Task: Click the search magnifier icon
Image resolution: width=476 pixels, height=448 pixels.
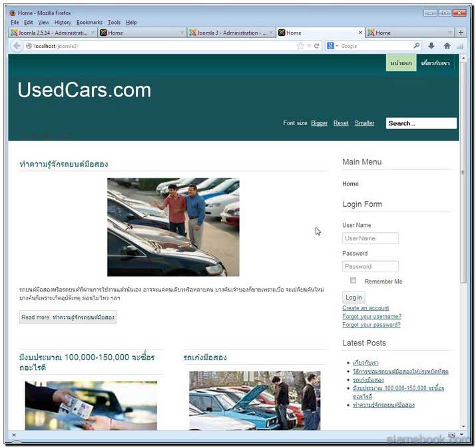Action: tap(417, 45)
